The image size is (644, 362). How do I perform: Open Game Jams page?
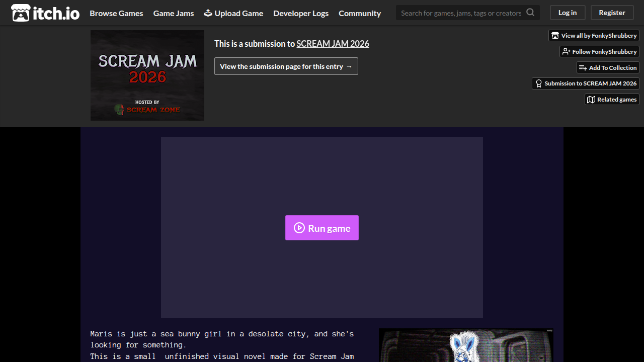[174, 13]
